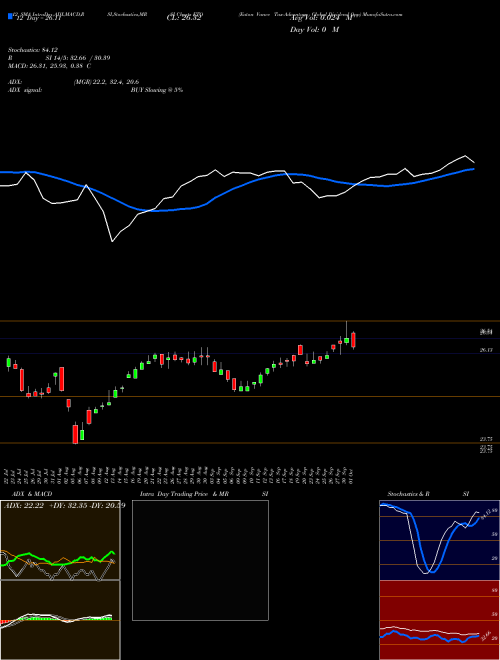The width and height of the screenshot is (500, 660).
Task: Click the lowest red candlestick near 23.75 support
Action: click(x=75, y=434)
